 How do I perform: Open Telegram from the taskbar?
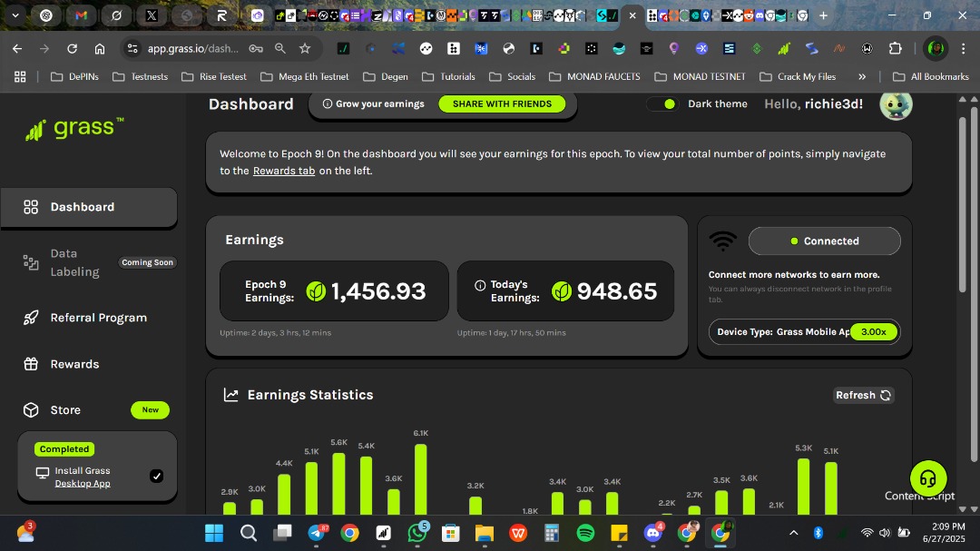click(x=317, y=533)
